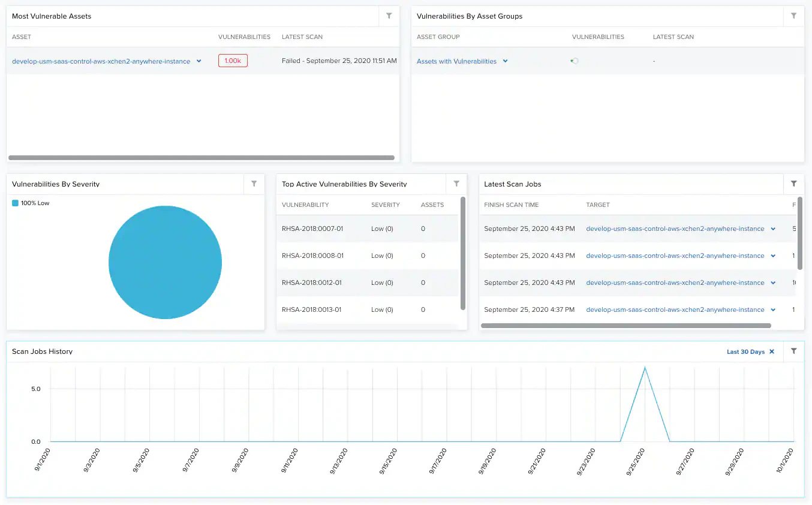Click the 1.00k vulnerabilities badge
This screenshot has width=812, height=505.
233,61
